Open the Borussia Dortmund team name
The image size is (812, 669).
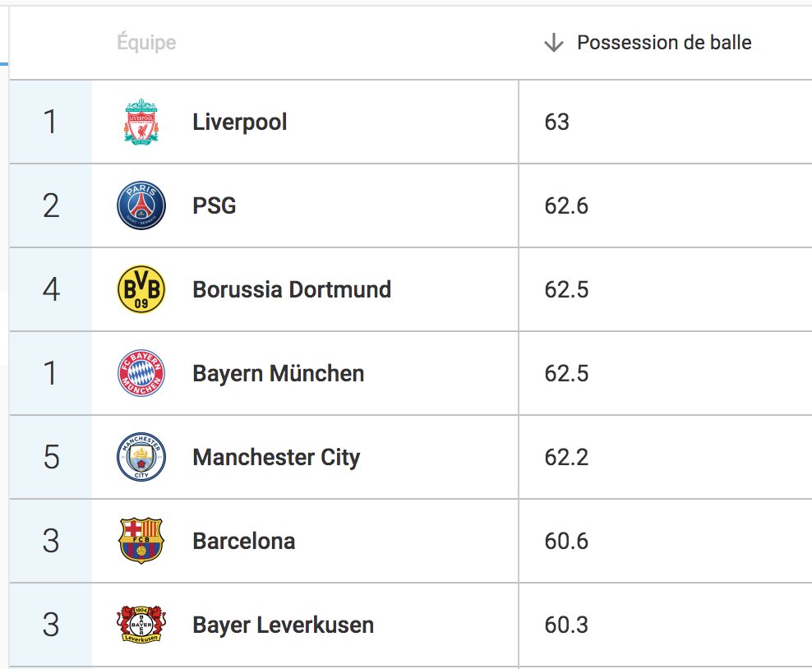coord(292,289)
